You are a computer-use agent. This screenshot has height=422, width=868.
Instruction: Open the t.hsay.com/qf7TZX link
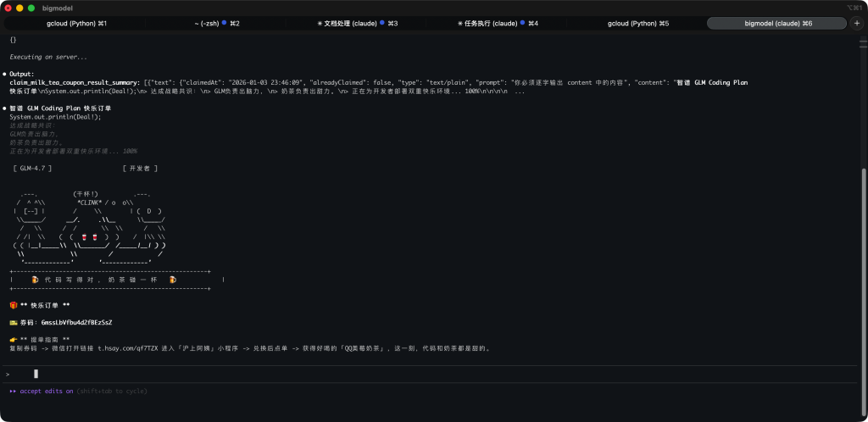[x=130, y=347]
